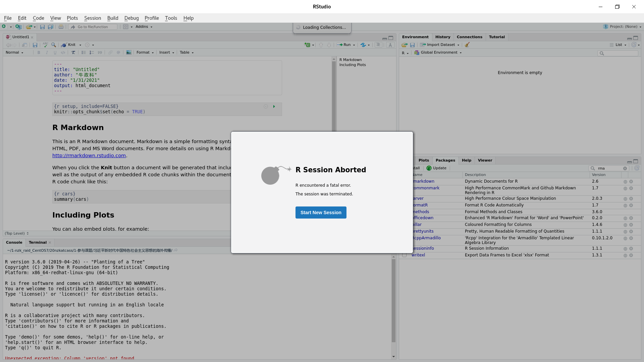Screen dimensions: 644x362
Task: Insert a new code chunk
Action: pyautogui.click(x=307, y=45)
